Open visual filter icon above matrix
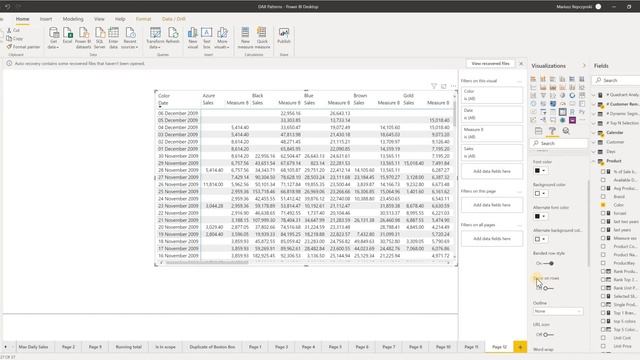 [x=434, y=86]
